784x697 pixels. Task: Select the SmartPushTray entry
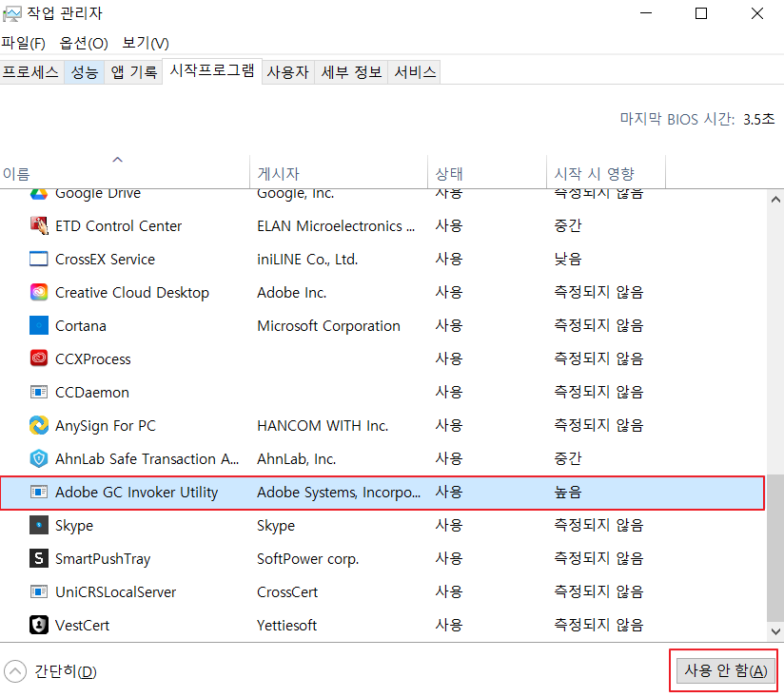103,558
